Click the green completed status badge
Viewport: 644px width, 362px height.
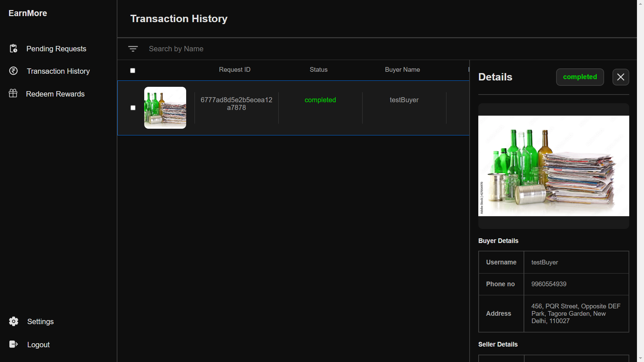click(x=580, y=77)
